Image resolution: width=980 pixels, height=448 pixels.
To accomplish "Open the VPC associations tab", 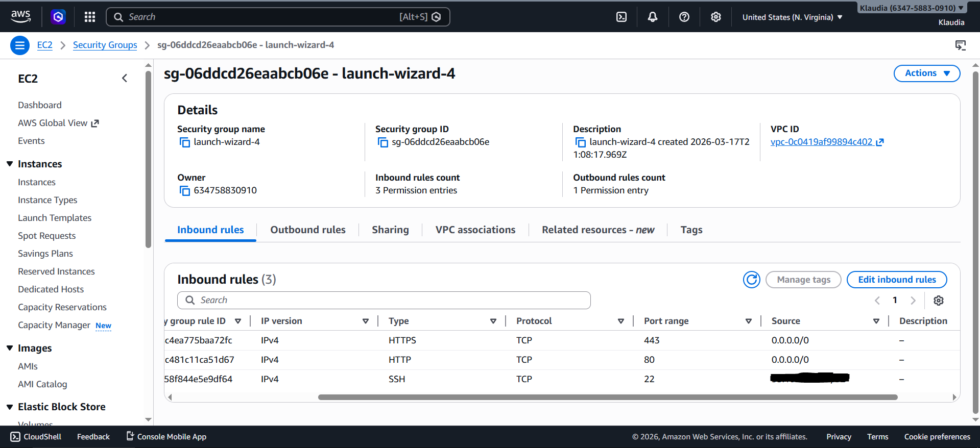I will coord(475,230).
